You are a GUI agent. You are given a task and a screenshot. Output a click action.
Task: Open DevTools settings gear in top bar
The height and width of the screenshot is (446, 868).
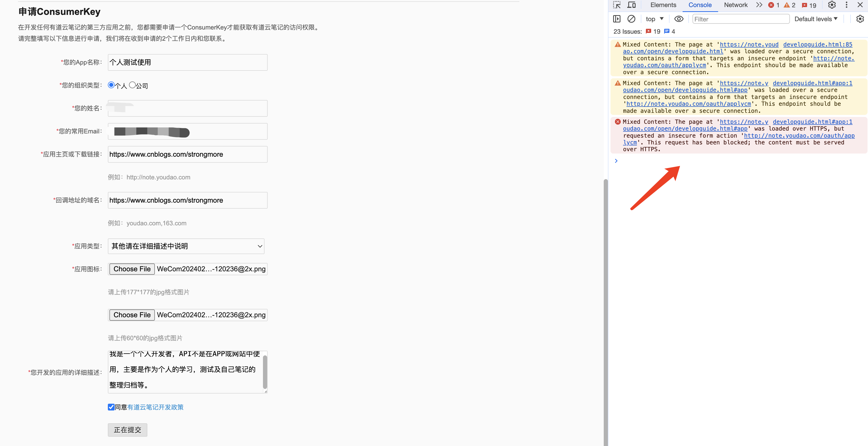click(x=832, y=5)
